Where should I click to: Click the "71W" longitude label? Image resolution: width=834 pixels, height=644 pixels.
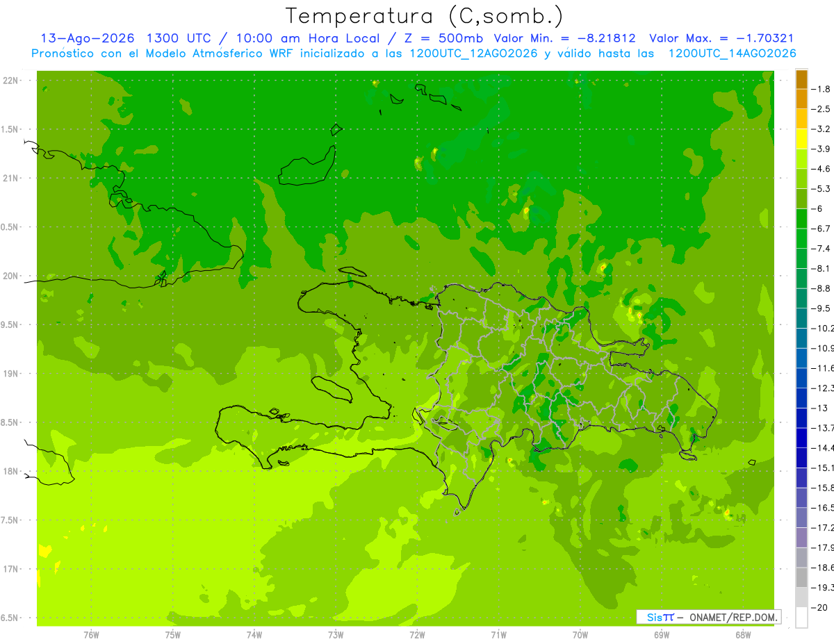click(498, 635)
